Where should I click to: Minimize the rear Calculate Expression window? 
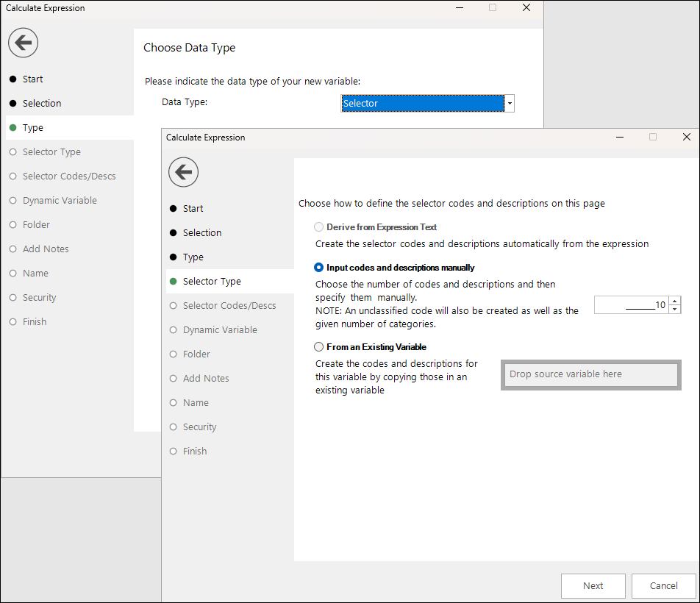click(460, 7)
